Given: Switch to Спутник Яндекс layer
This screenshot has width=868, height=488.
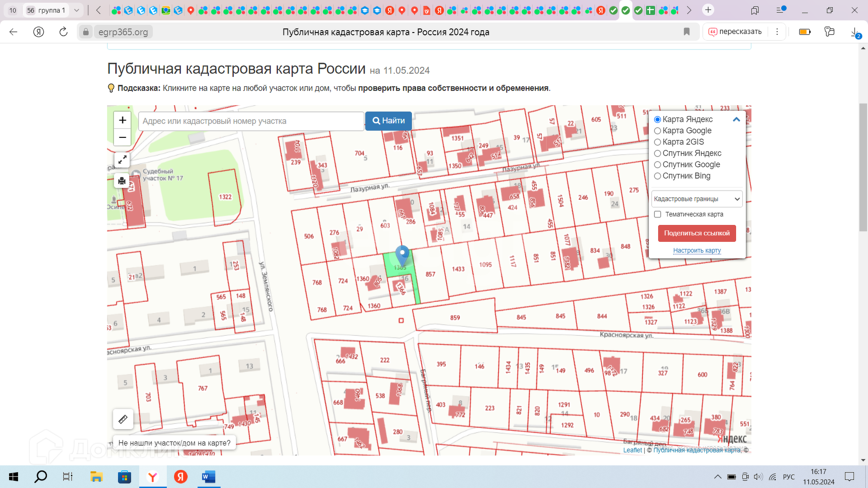Looking at the screenshot, I should pos(658,153).
